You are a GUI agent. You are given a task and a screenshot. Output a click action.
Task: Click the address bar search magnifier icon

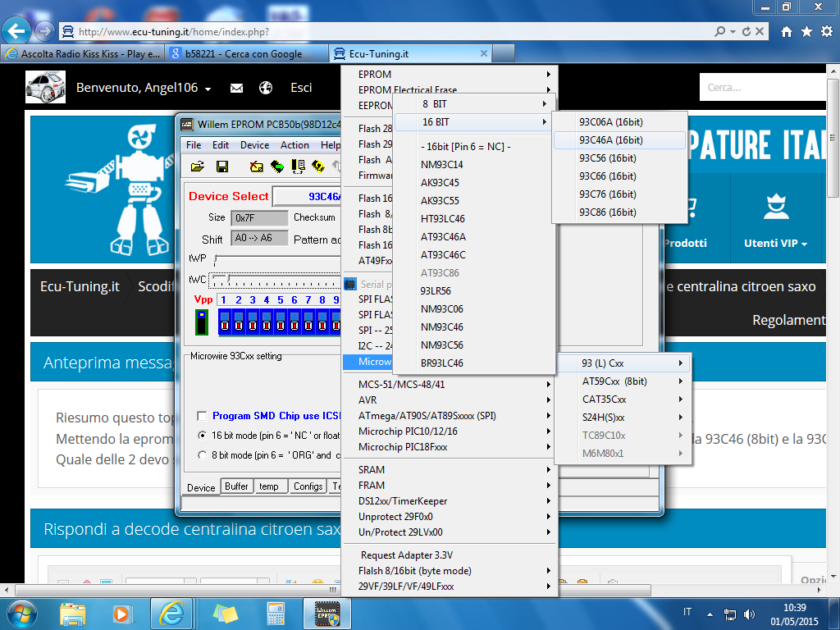(x=720, y=32)
